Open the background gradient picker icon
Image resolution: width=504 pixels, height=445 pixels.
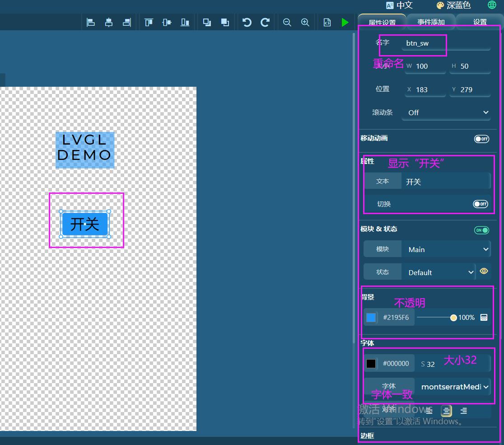point(484,317)
